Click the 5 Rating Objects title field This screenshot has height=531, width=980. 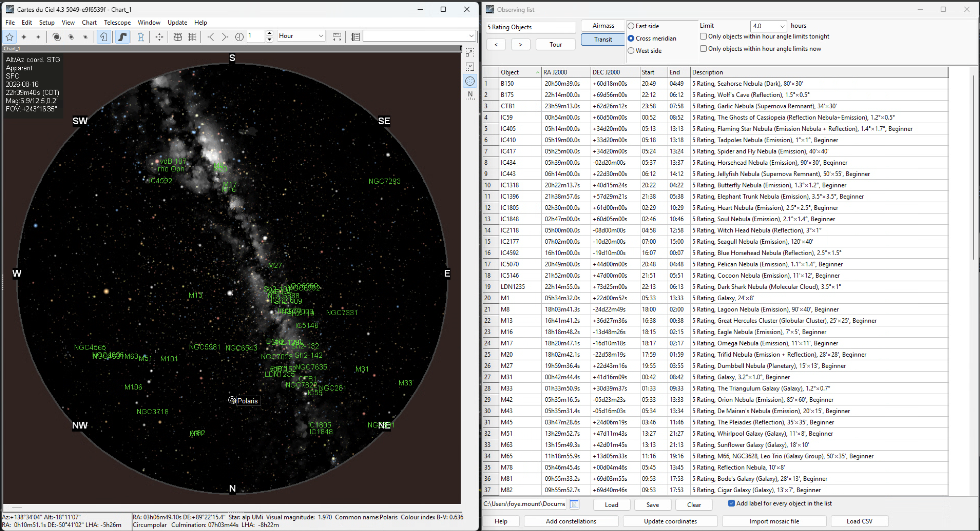point(531,27)
